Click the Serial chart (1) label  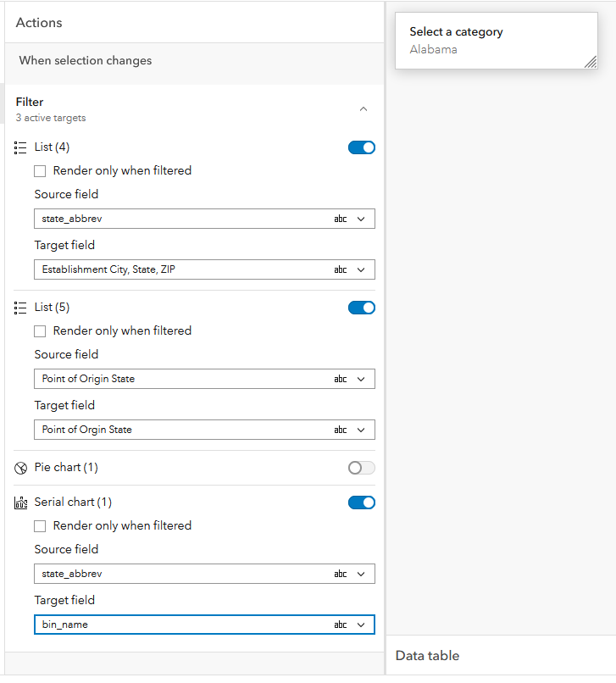tap(73, 503)
